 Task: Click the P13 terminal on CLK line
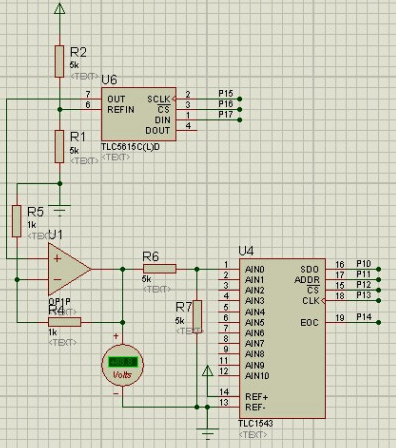[378, 301]
